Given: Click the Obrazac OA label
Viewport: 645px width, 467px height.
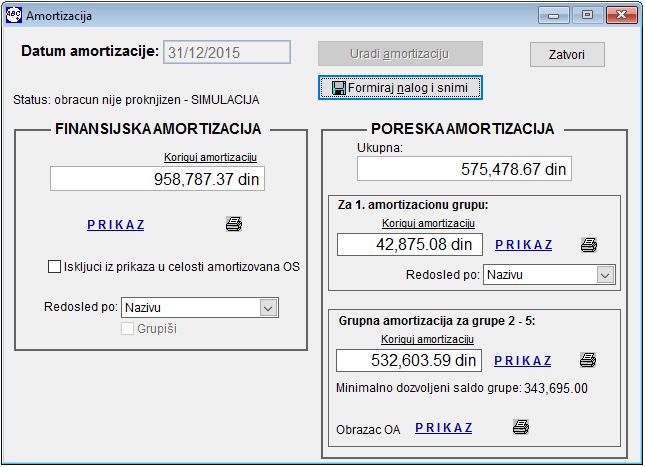Looking at the screenshot, I should click(368, 430).
